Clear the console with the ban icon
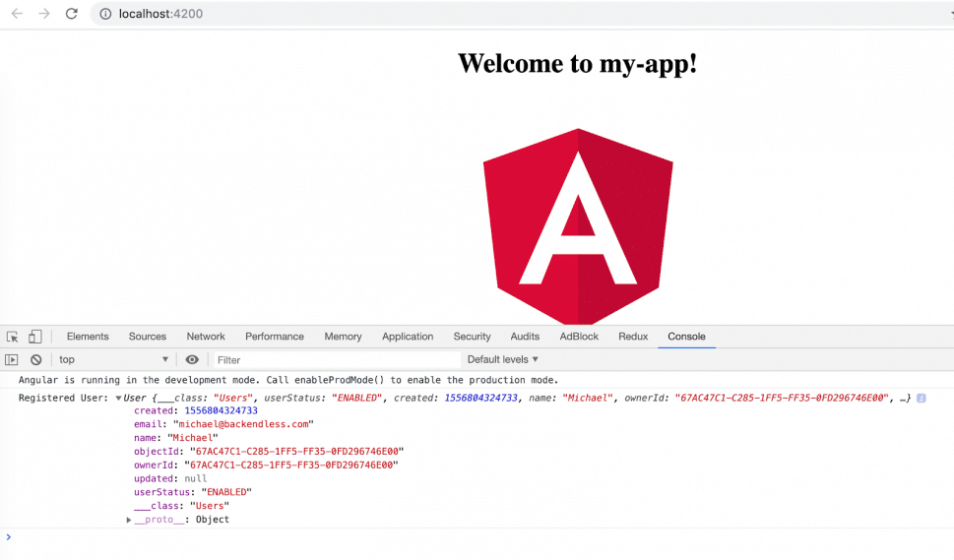 click(35, 359)
